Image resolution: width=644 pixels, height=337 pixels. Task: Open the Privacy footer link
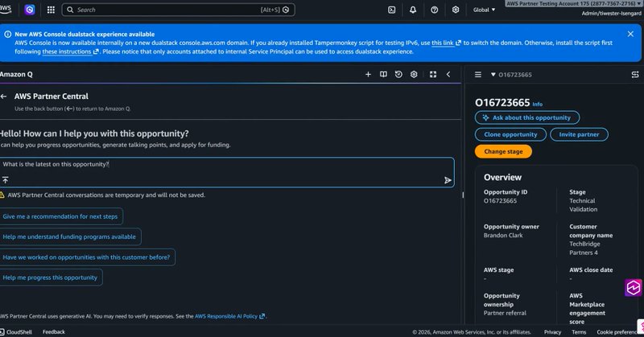[552, 332]
